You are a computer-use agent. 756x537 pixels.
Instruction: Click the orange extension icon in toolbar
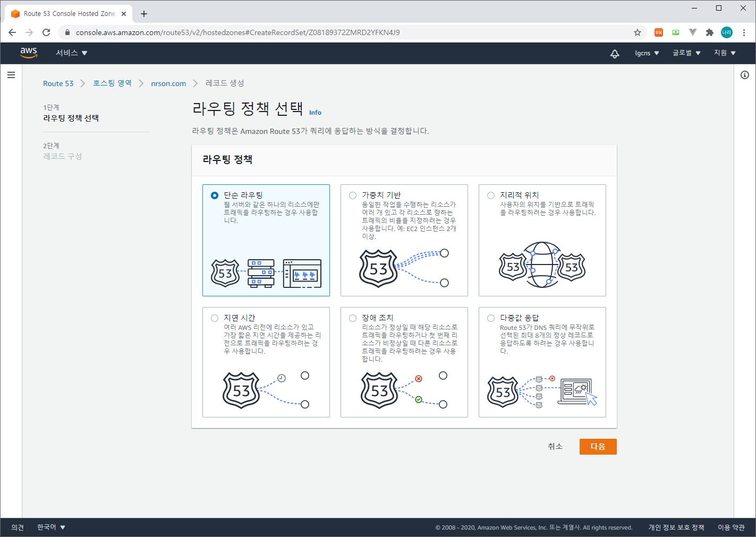pos(659,32)
